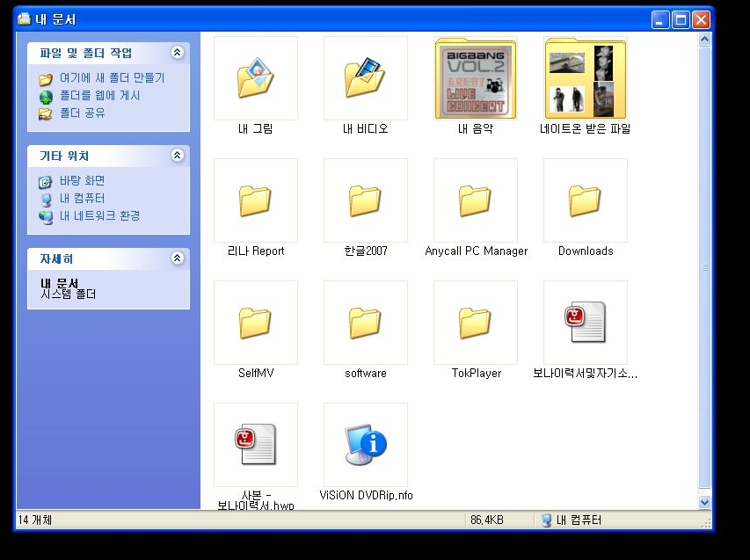Collapse the 파일 및 폴더 작업 panel
This screenshot has height=560, width=750.
[177, 52]
